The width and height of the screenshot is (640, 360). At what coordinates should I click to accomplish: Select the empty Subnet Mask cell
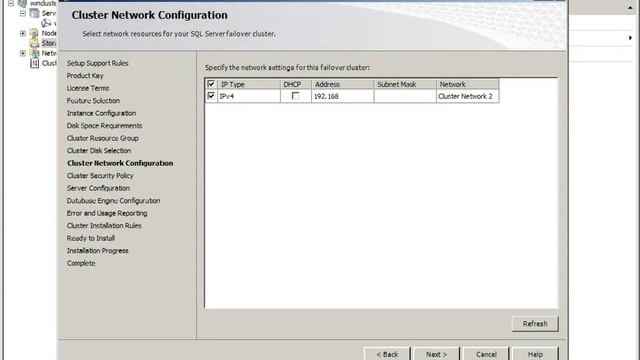pyautogui.click(x=405, y=96)
